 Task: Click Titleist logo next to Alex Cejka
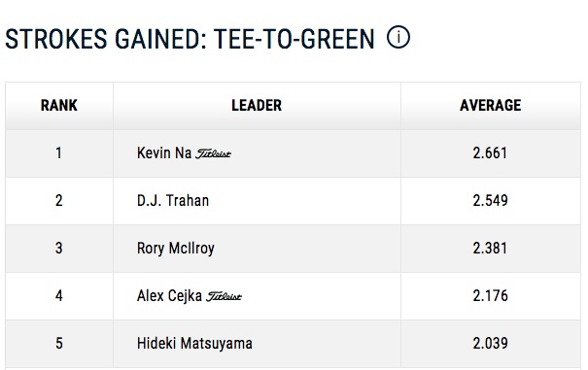[225, 296]
